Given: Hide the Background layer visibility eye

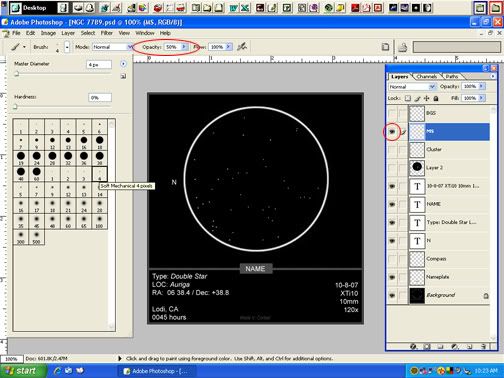Looking at the screenshot, I should coord(392,295).
